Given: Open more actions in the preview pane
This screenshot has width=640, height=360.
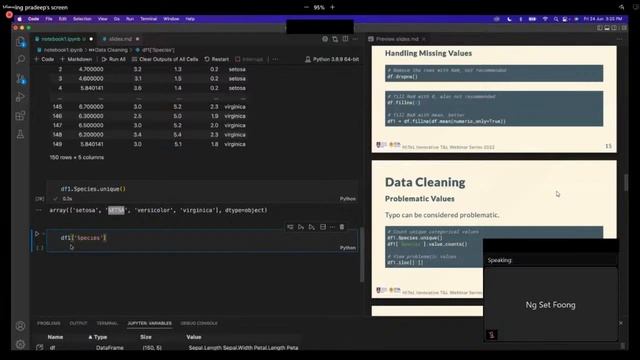Looking at the screenshot, I should coord(620,39).
